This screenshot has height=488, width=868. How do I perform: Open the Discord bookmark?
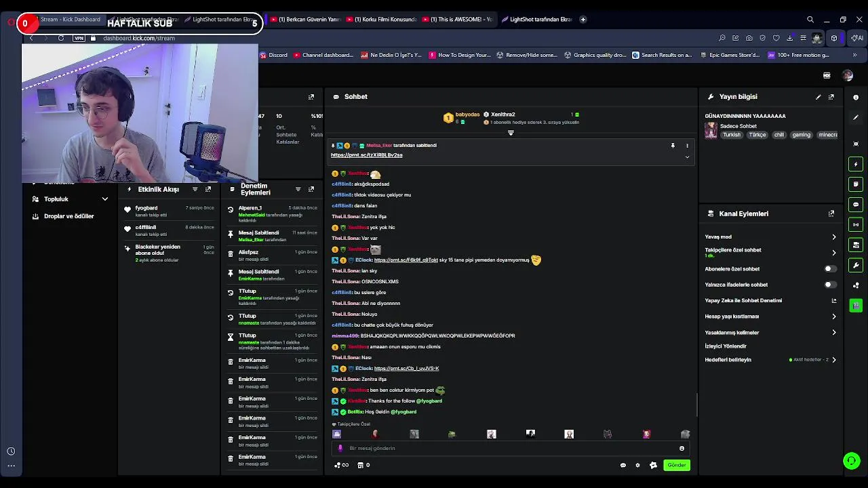[x=273, y=55]
